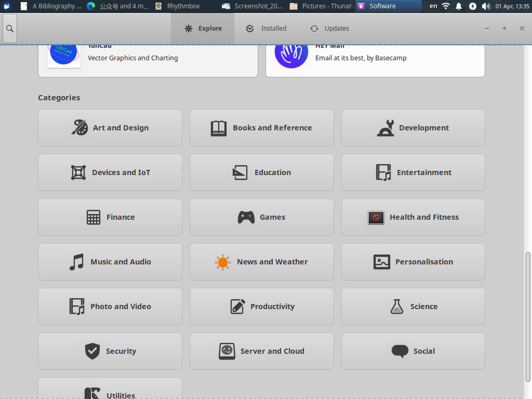The height and width of the screenshot is (399, 532).
Task: Click the Development wrench icon
Action: pyautogui.click(x=385, y=127)
